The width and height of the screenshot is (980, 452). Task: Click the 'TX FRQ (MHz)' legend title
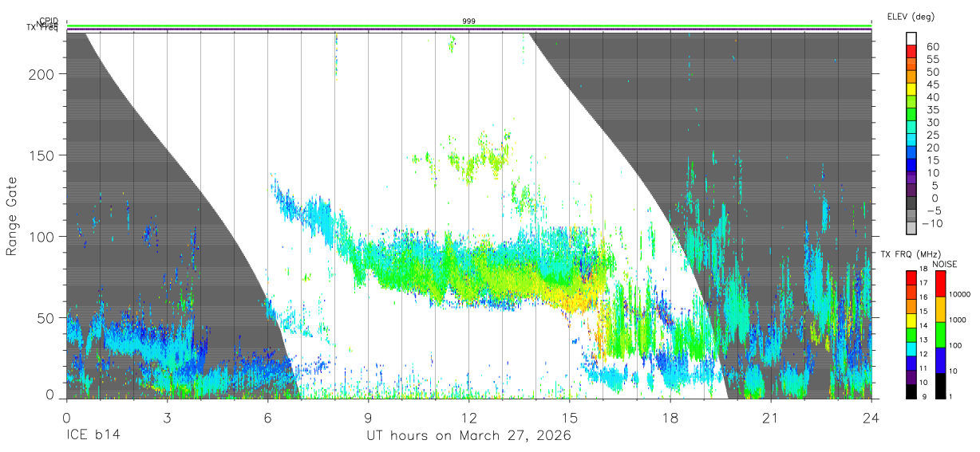[912, 254]
